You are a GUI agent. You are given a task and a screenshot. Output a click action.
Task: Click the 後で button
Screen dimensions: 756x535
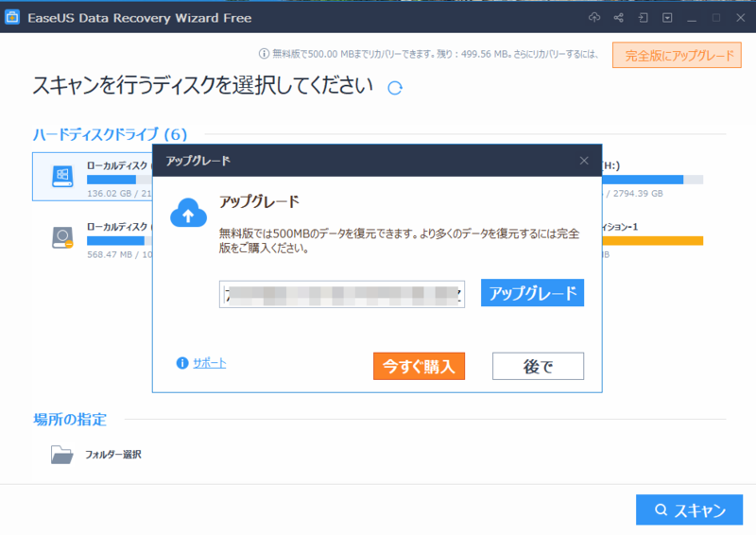(538, 366)
